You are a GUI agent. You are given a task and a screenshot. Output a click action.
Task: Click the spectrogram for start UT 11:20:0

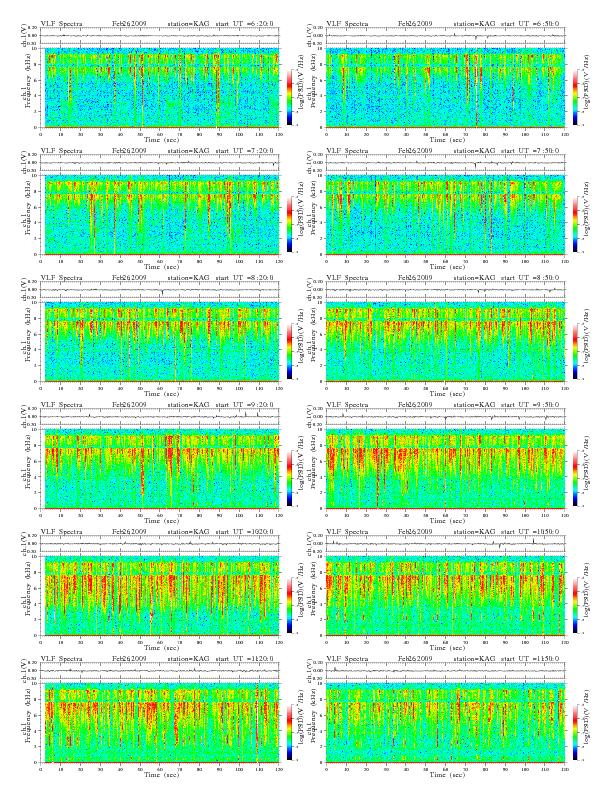160,723
